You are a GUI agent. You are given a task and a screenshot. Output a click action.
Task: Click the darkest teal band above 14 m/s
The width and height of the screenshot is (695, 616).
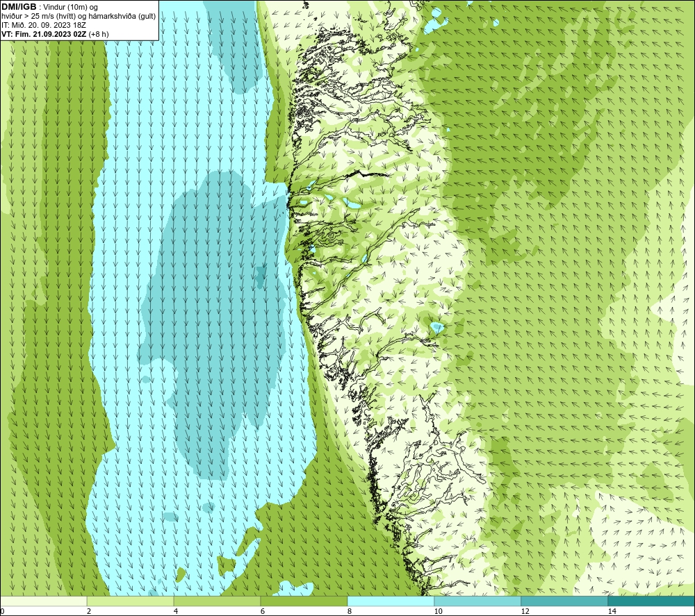[652, 601]
